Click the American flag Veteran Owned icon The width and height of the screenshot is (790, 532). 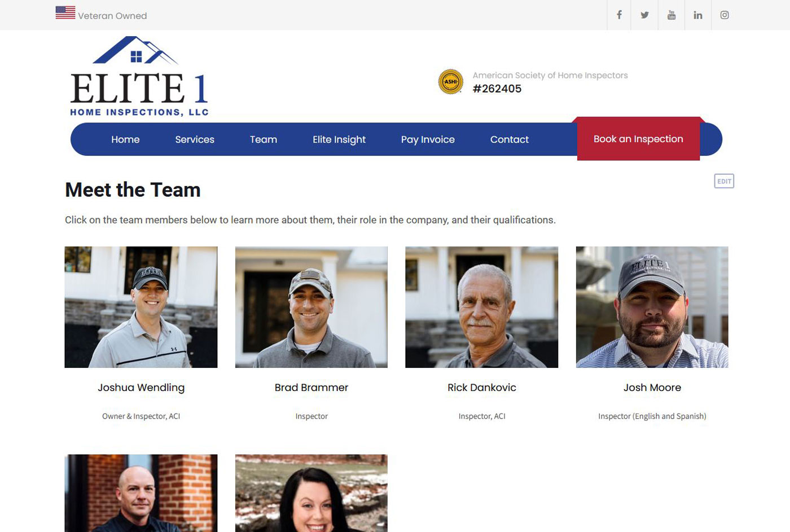pyautogui.click(x=65, y=12)
